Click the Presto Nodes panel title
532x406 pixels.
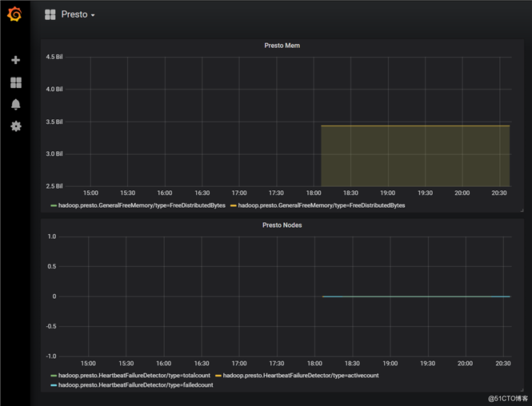(x=282, y=225)
